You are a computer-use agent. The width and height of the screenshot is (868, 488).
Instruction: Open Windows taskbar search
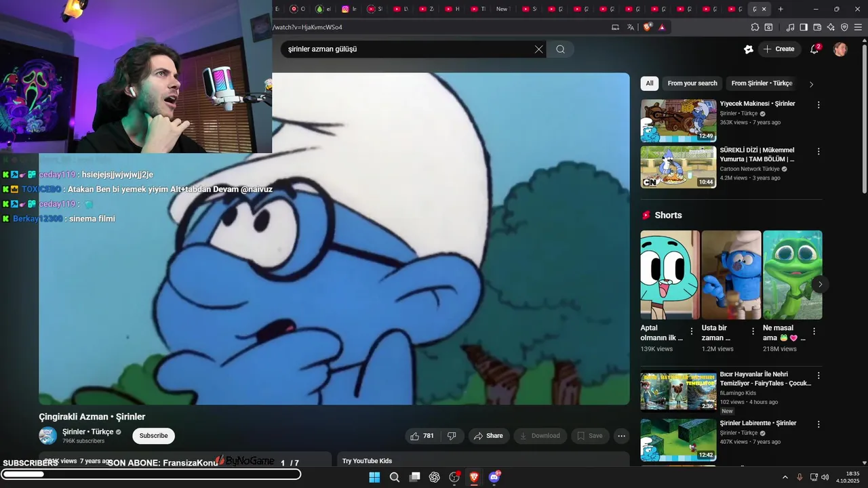coord(395,477)
